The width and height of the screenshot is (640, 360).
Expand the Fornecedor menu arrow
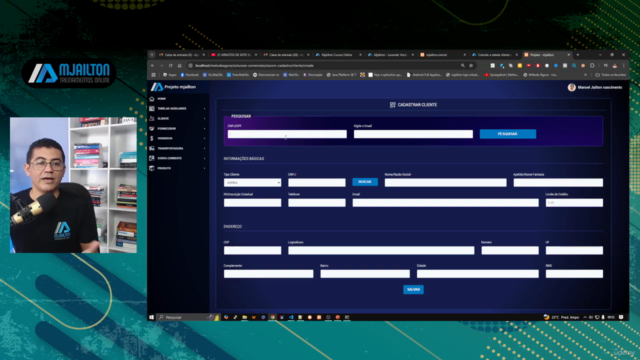point(204,129)
